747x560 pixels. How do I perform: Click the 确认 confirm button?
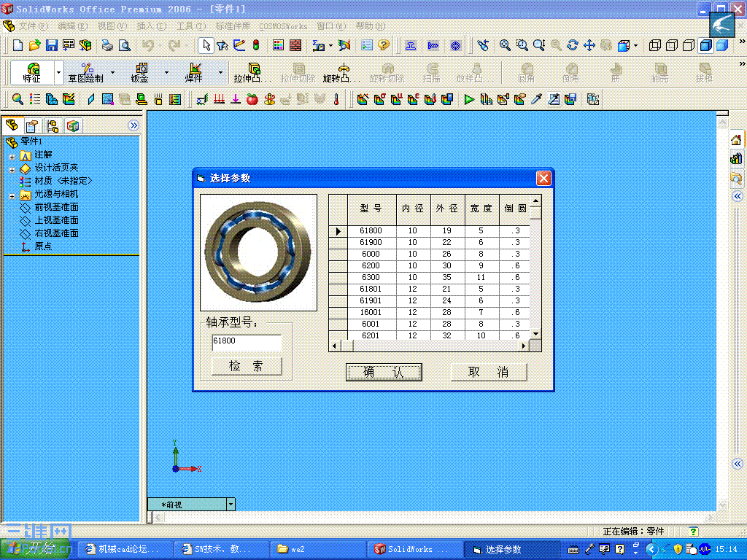[384, 372]
